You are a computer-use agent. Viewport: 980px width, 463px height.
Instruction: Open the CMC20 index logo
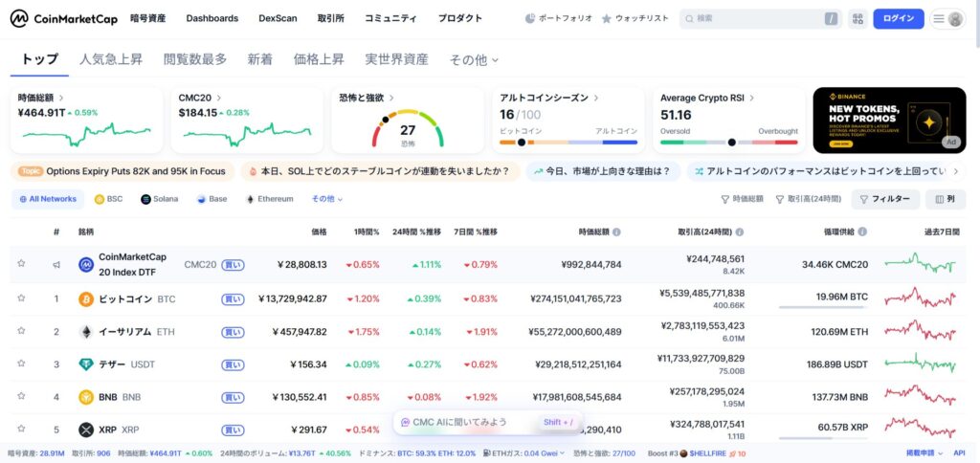point(86,265)
